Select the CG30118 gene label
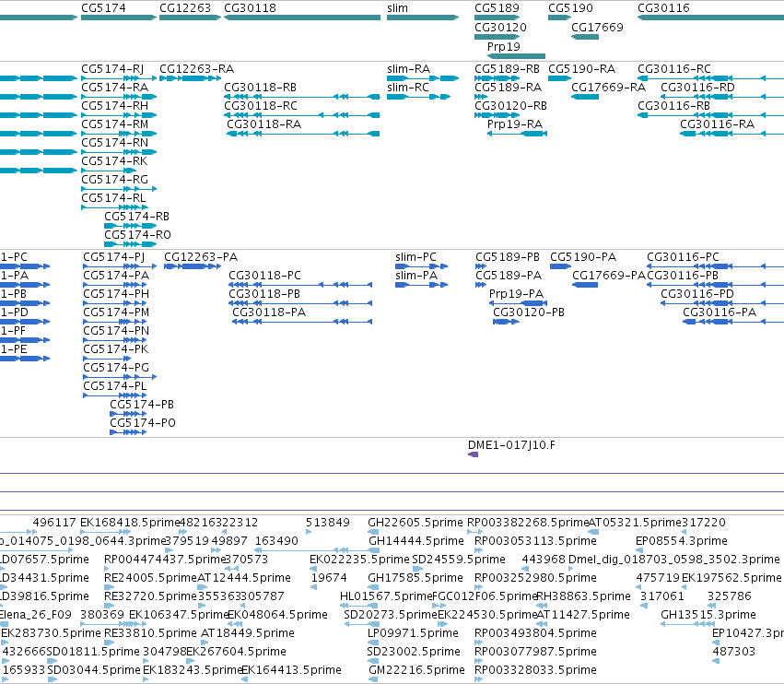The height and width of the screenshot is (684, 784). click(x=250, y=8)
